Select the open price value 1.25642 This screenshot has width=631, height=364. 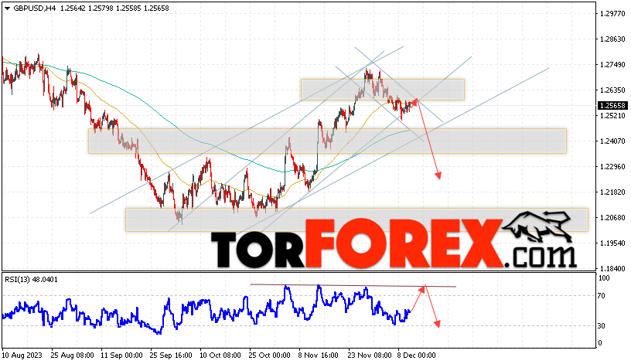(x=73, y=9)
